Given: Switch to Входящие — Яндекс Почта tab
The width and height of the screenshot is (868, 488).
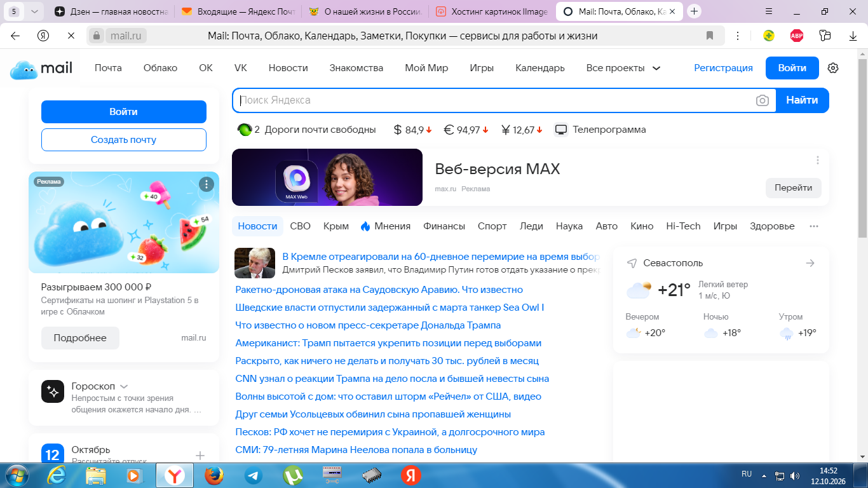Looking at the screenshot, I should coord(238,11).
